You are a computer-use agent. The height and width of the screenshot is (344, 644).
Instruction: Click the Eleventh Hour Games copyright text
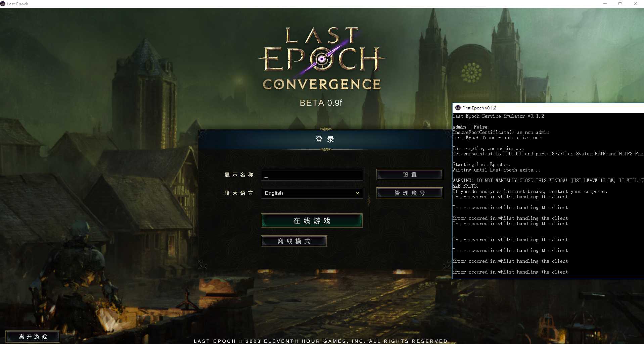(321, 341)
